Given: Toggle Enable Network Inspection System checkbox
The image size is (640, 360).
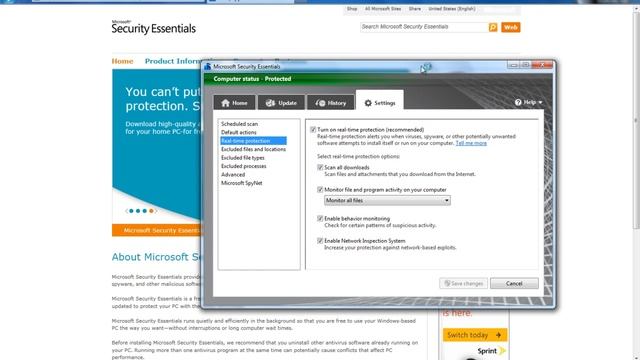Looking at the screenshot, I should [x=320, y=241].
